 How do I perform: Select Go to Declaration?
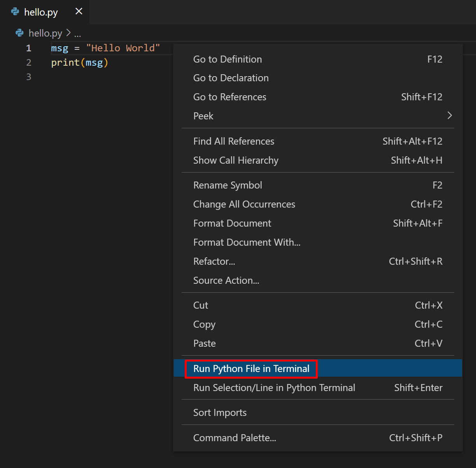coord(231,78)
